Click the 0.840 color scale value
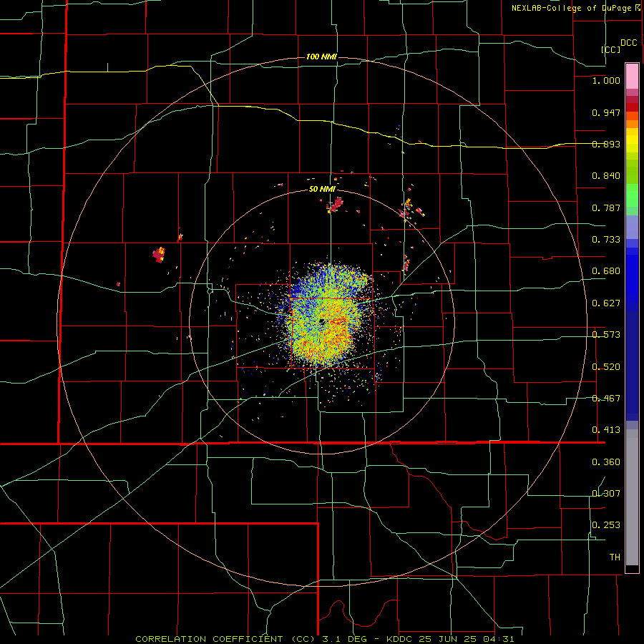The height and width of the screenshot is (644, 644). coord(606,176)
